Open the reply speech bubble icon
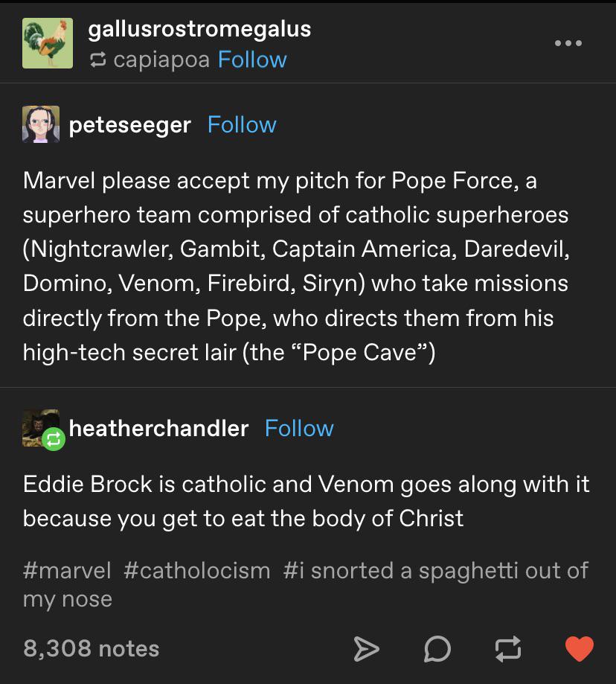 pos(437,649)
